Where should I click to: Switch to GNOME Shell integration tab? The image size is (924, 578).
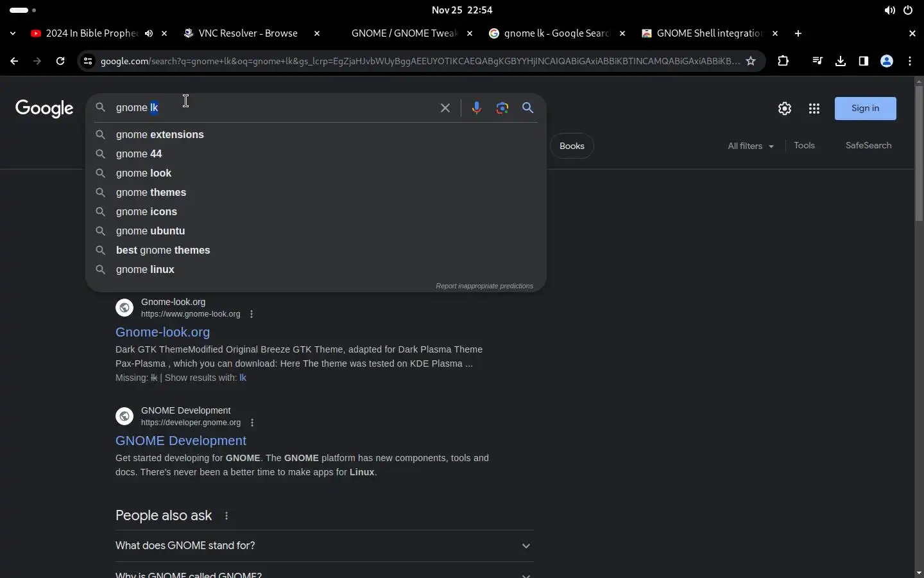pos(709,33)
